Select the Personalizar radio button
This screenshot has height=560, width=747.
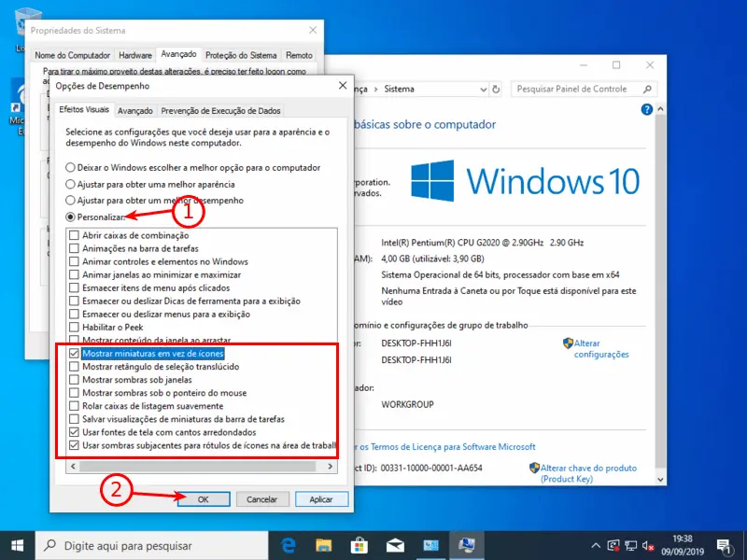point(71,217)
